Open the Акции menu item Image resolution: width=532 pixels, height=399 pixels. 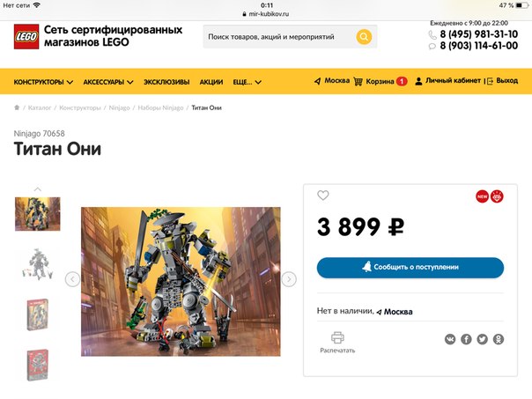point(211,82)
